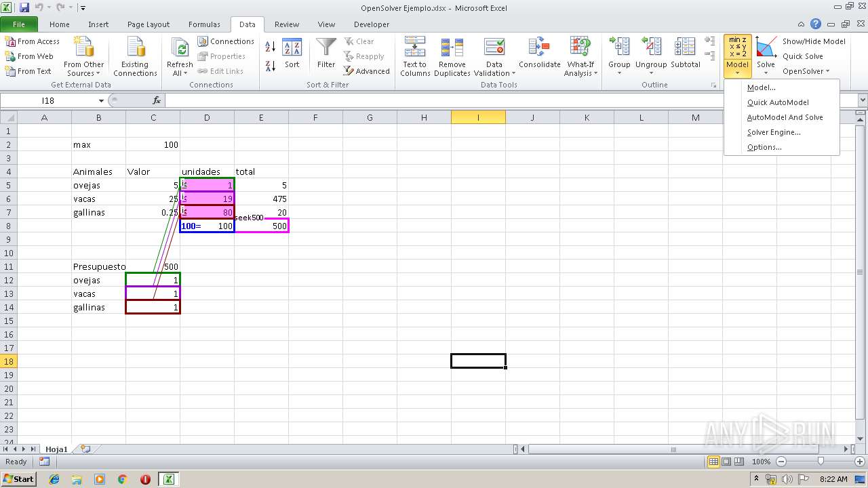Open the Outline dialog launcher
Image resolution: width=868 pixels, height=488 pixels.
tap(713, 85)
